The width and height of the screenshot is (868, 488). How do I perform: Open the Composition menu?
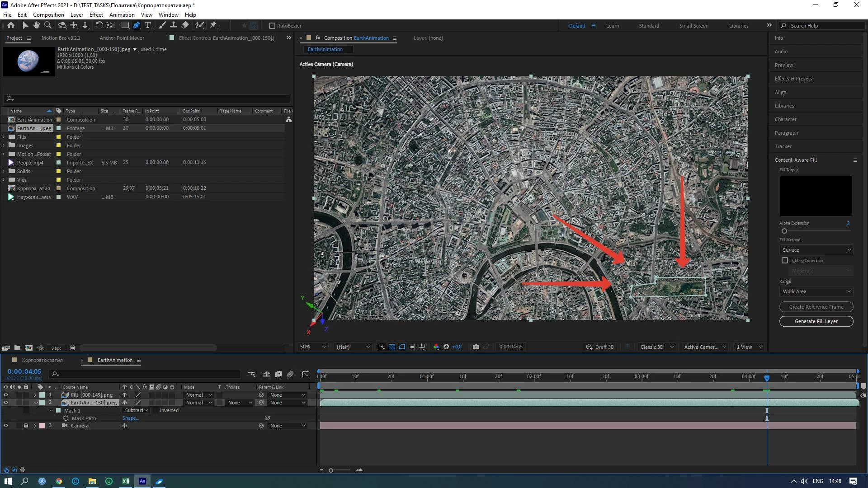click(x=48, y=14)
